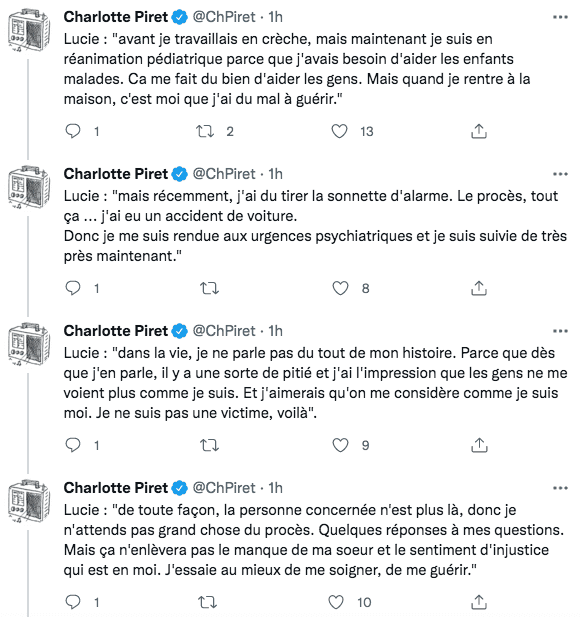Image resolution: width=582 pixels, height=617 pixels.
Task: Like the tweet with 10 likes
Action: click(336, 602)
